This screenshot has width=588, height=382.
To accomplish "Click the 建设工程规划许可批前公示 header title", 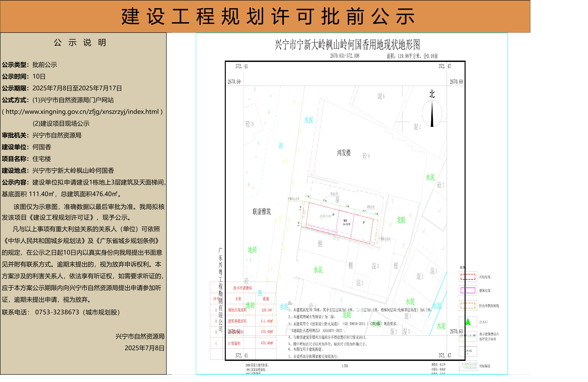I will (x=268, y=17).
